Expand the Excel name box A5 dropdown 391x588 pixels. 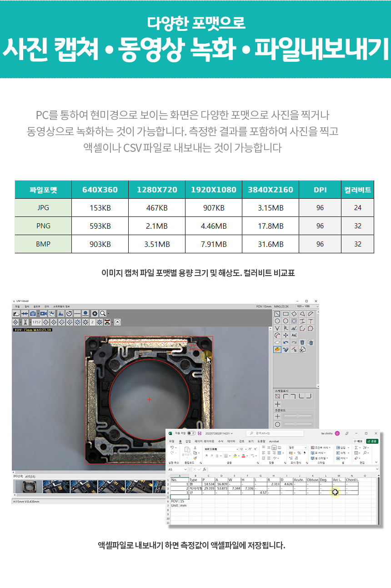pos(185,469)
